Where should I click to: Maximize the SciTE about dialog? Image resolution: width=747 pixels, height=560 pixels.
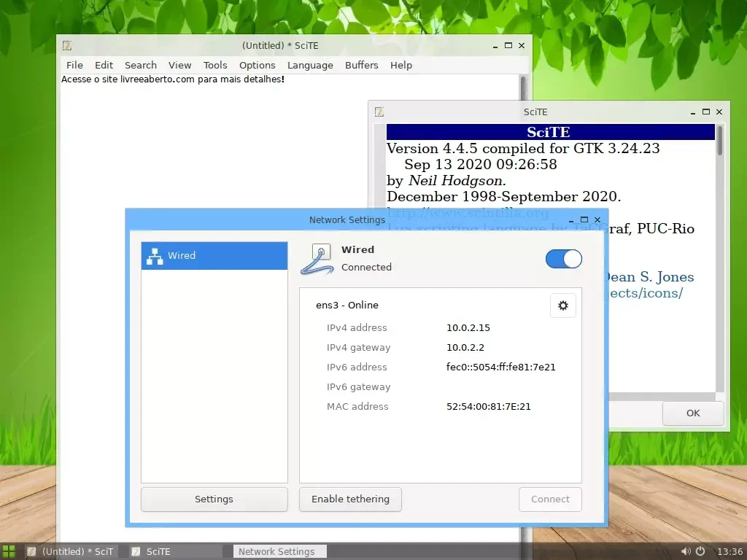coord(706,112)
